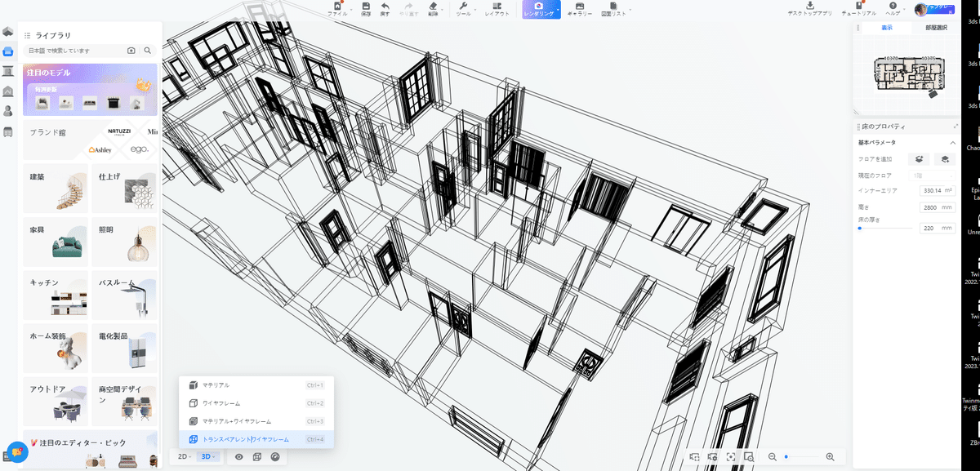Screen dimensions: 980x471
Task: Switch to the 部屋選択 tab
Action: point(936,28)
